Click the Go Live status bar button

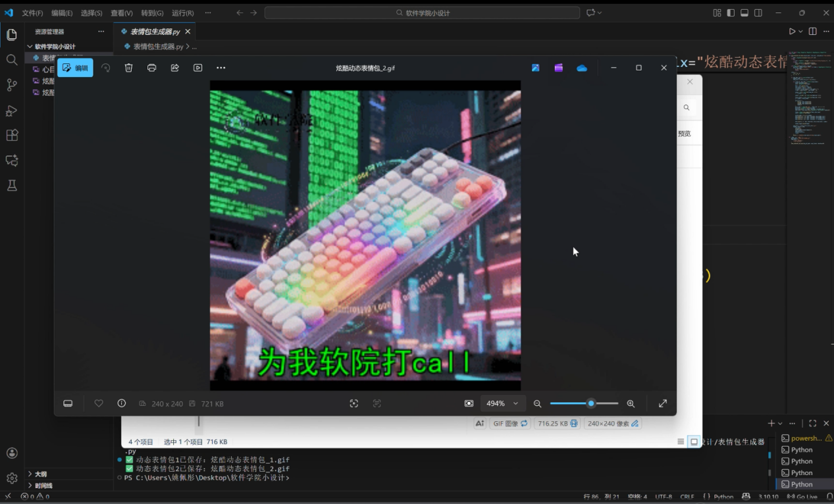[802, 497]
